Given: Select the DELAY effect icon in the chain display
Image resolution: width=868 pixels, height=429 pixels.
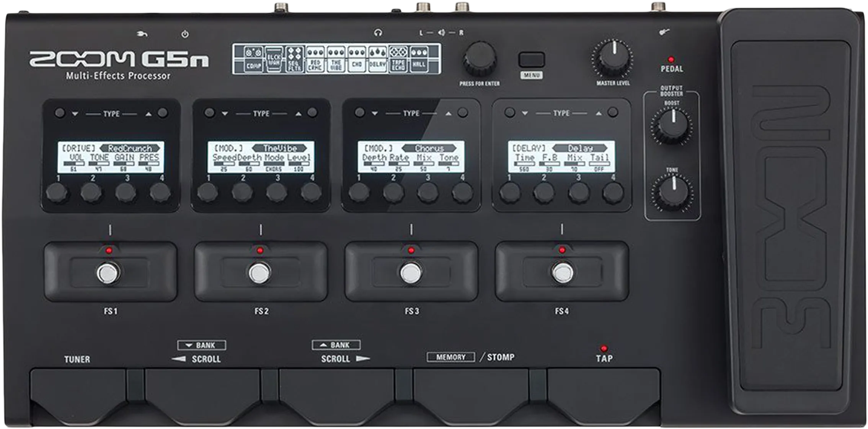Looking at the screenshot, I should point(377,59).
